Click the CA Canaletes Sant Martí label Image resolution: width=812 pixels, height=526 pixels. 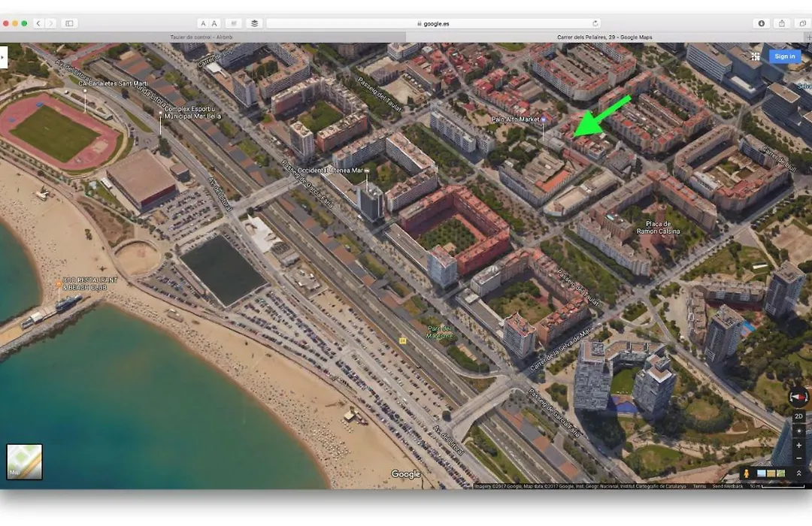click(x=113, y=83)
